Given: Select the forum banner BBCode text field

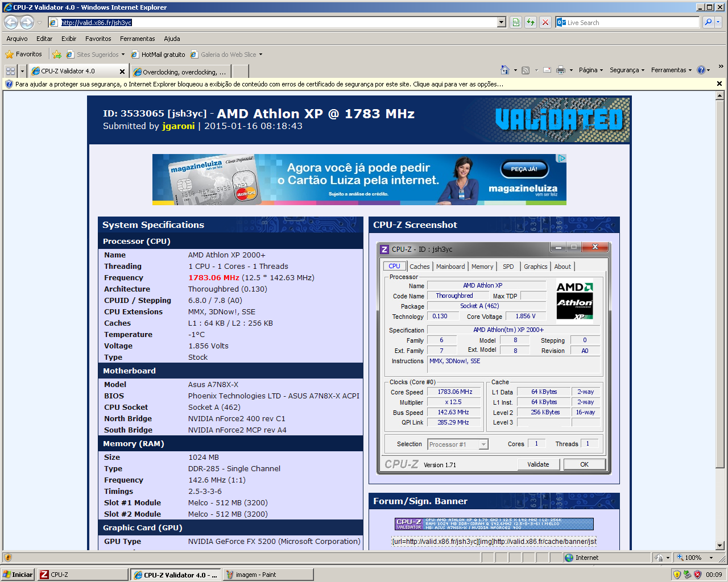Looking at the screenshot, I should tap(494, 542).
